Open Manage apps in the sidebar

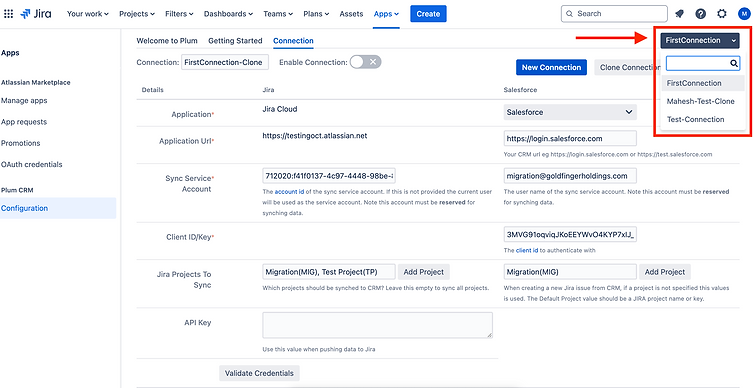click(x=24, y=101)
